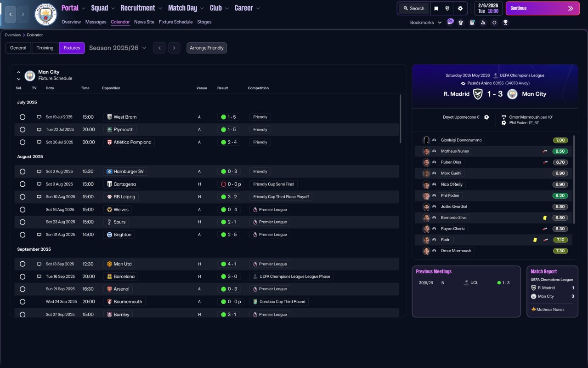Click the TV icon for RB Leipzig fixture
The height and width of the screenshot is (368, 588).
tap(39, 197)
